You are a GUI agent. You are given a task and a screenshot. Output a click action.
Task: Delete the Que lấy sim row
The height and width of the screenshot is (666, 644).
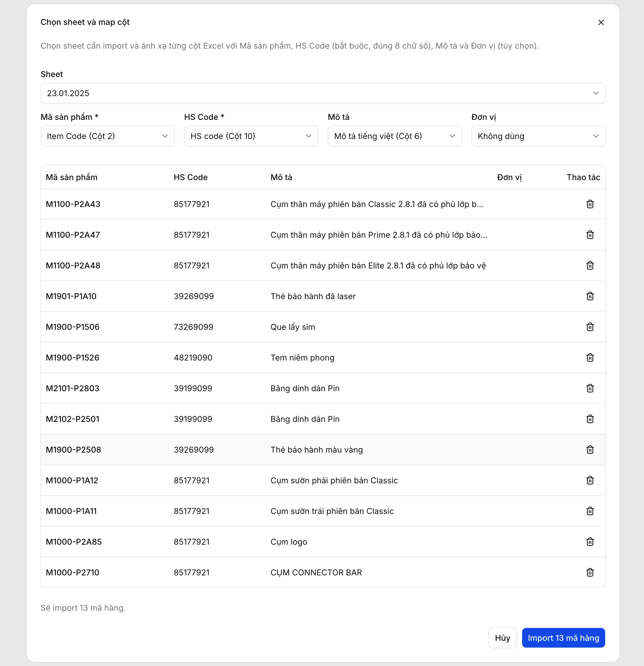pyautogui.click(x=590, y=327)
